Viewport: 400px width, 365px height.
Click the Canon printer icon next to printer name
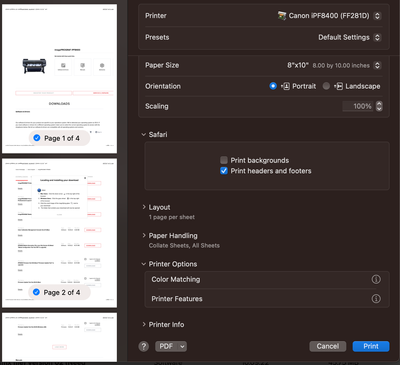click(x=282, y=16)
